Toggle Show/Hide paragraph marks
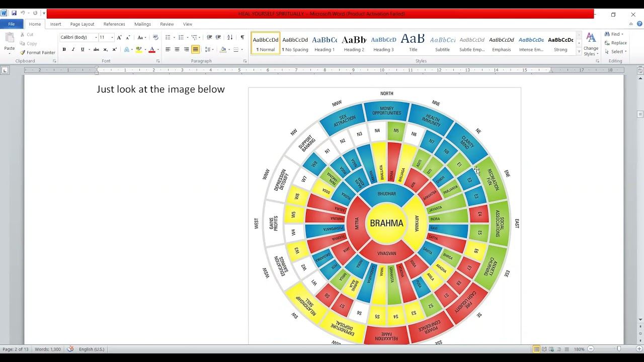The width and height of the screenshot is (644, 362). point(242,37)
